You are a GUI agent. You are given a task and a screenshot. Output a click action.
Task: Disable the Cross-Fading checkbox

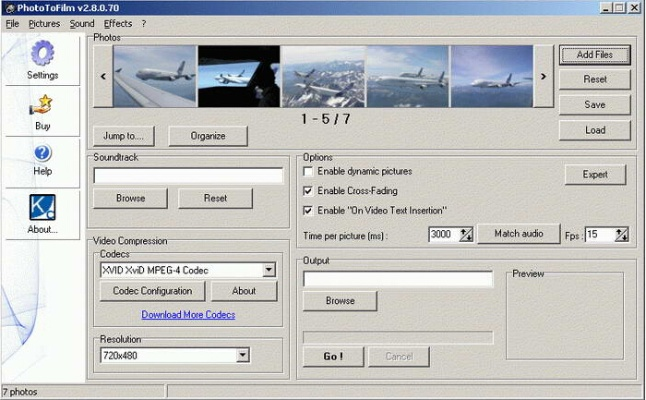[308, 190]
